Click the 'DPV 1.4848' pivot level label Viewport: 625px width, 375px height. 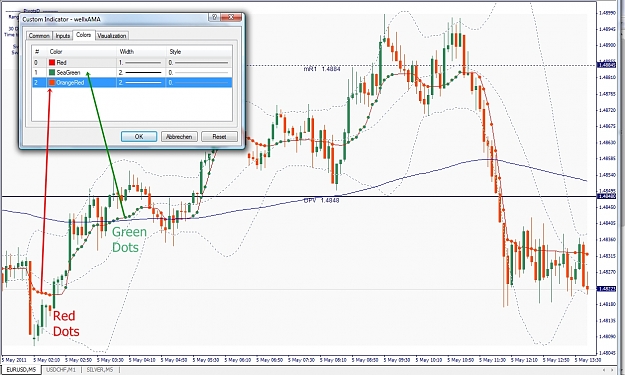point(321,200)
